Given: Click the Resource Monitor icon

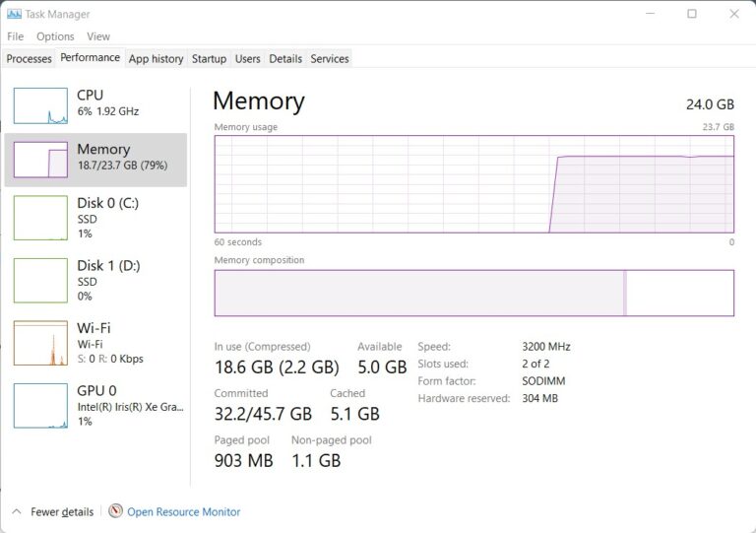Looking at the screenshot, I should point(116,511).
